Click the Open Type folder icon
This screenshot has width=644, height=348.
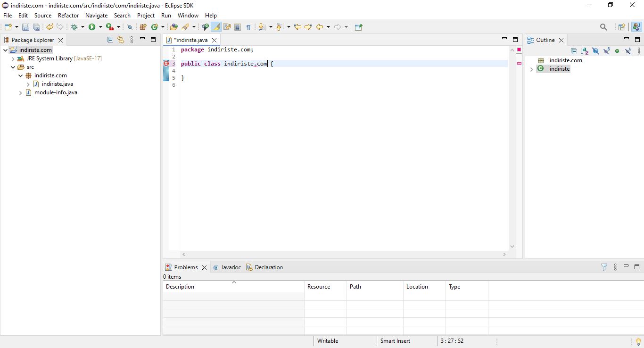click(174, 27)
